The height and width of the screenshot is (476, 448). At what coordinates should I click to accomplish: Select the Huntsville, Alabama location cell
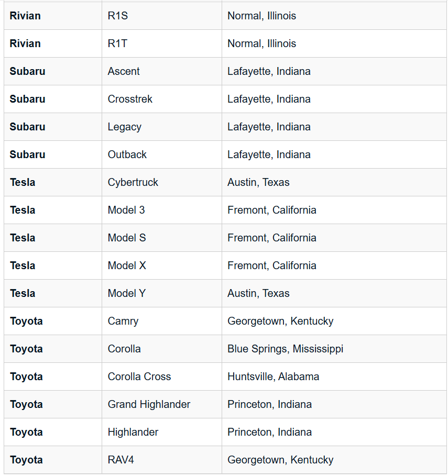(273, 377)
